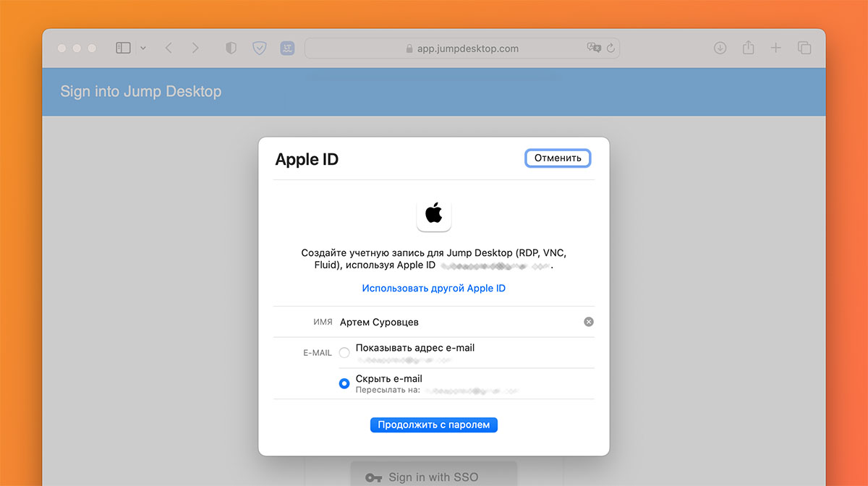Reload the page in Safari

click(610, 48)
